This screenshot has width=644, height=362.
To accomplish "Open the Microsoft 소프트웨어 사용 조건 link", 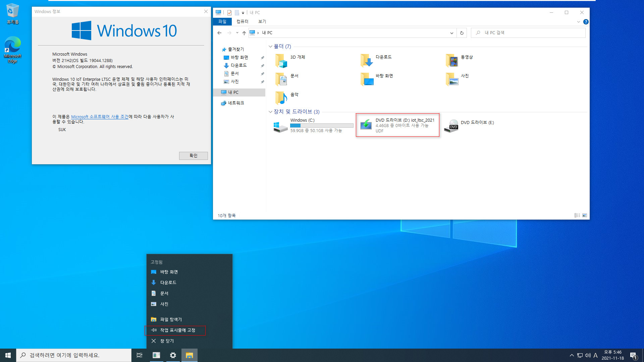I will (100, 117).
